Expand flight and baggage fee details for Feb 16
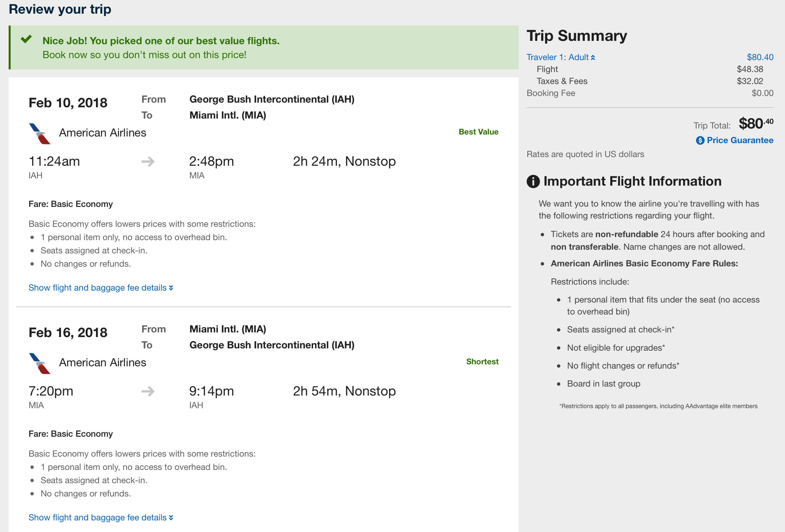The height and width of the screenshot is (532, 785). point(101,517)
